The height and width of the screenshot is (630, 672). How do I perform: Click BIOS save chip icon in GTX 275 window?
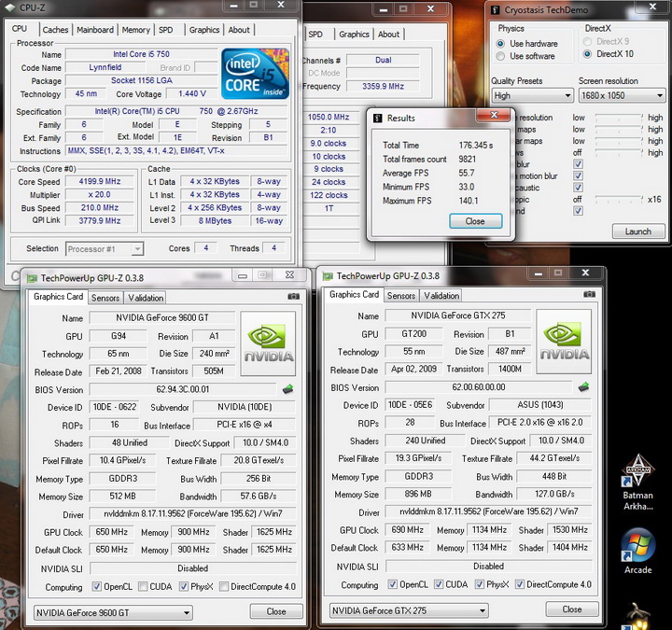coord(583,387)
